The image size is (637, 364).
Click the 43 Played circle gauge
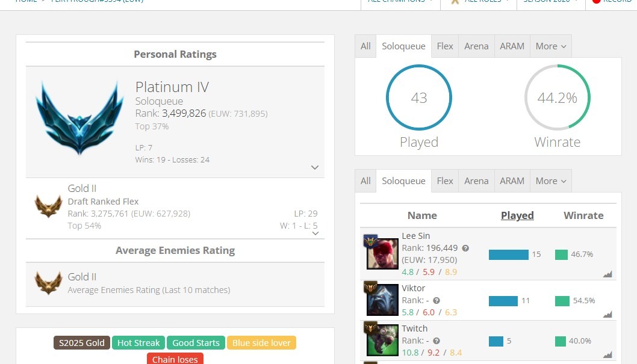pyautogui.click(x=419, y=97)
